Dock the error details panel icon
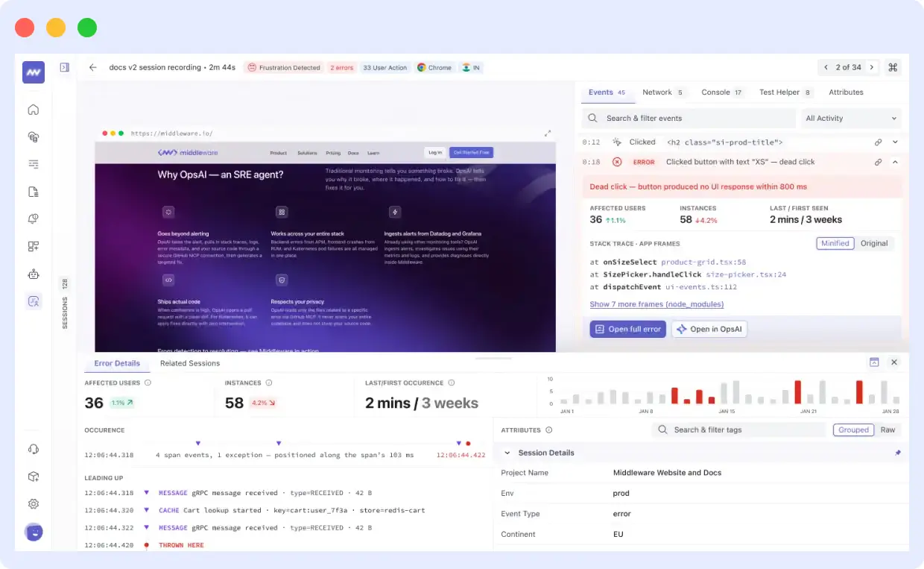Viewport: 924px width, 569px height. [874, 362]
